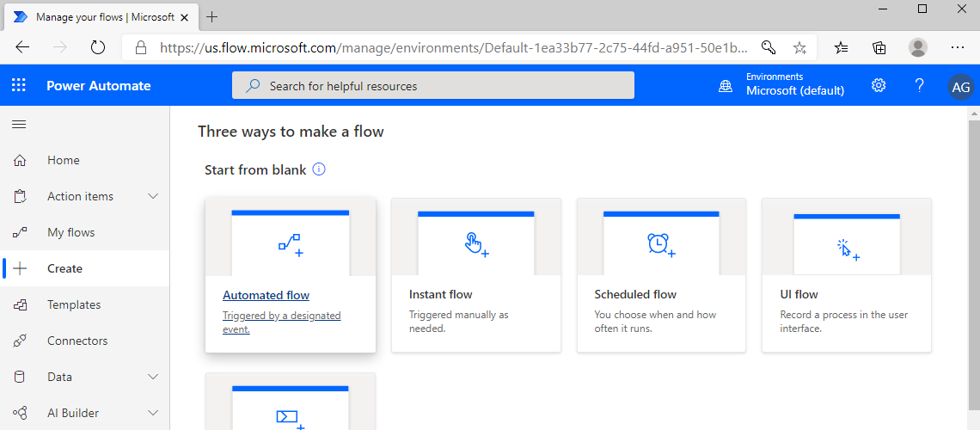Viewport: 980px width, 430px height.
Task: View site information lock icon
Action: point(141,47)
